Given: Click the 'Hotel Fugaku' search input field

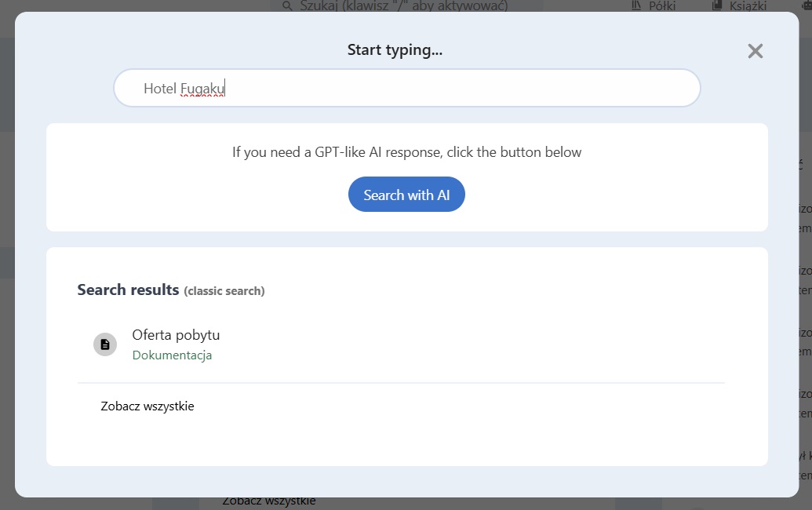Looking at the screenshot, I should point(406,89).
